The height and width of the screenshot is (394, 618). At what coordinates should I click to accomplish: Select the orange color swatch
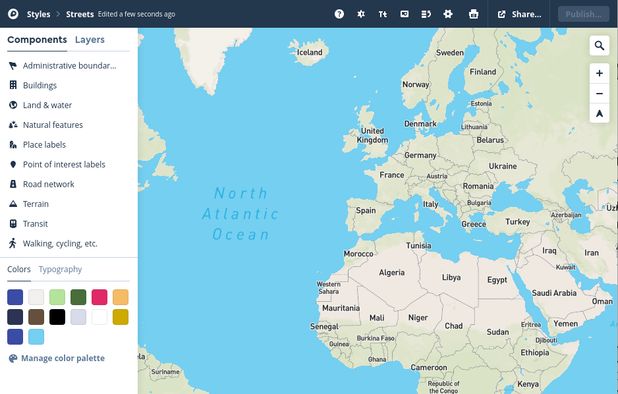point(121,297)
